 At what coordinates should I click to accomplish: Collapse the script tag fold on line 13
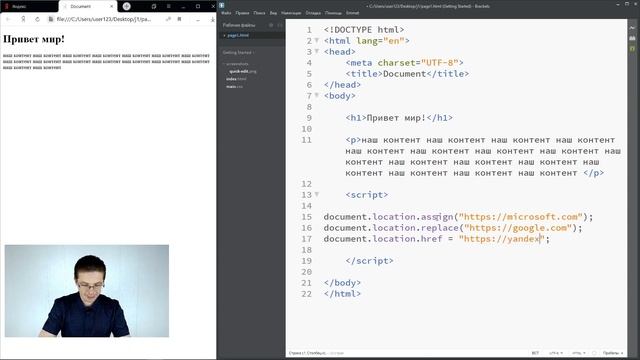[317, 195]
